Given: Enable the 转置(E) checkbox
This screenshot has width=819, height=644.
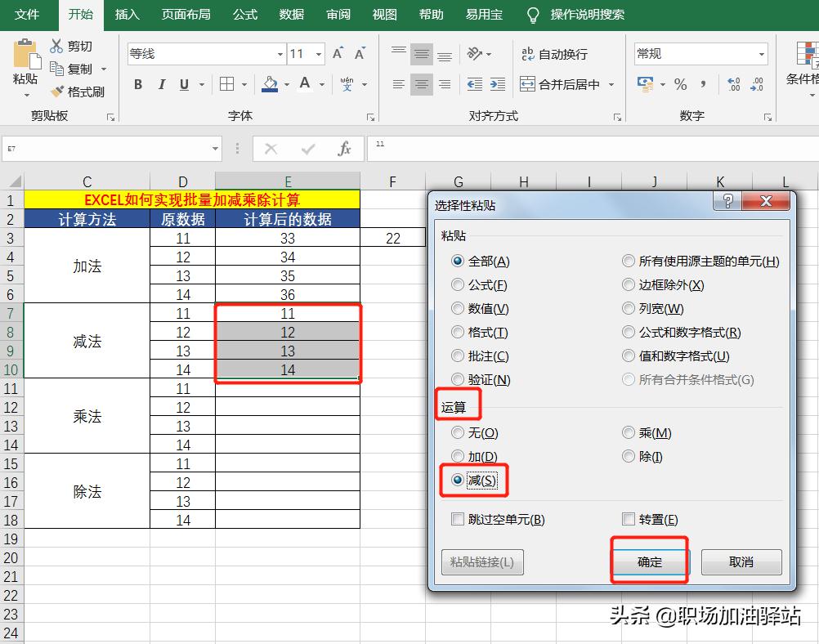Looking at the screenshot, I should 629,518.
